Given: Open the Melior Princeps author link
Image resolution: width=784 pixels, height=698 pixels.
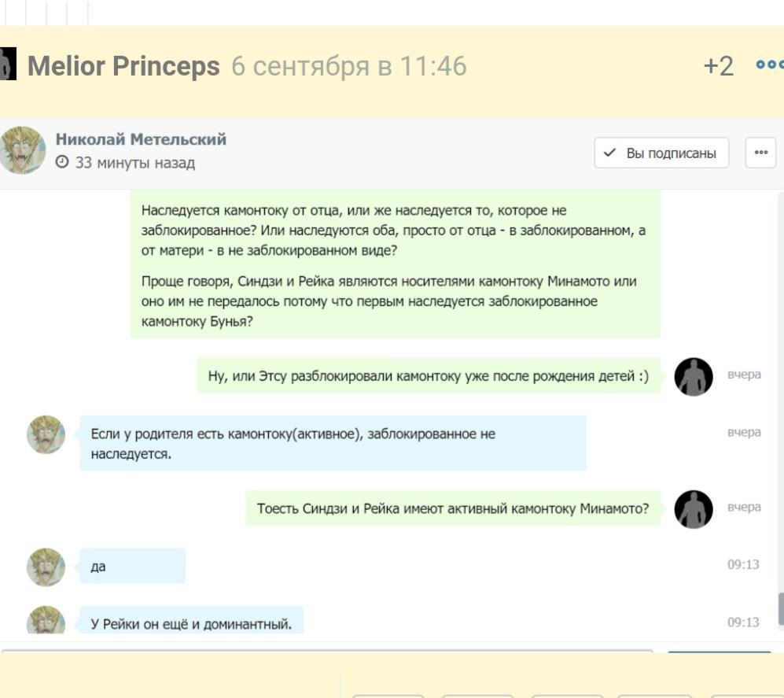Looking at the screenshot, I should (x=123, y=66).
